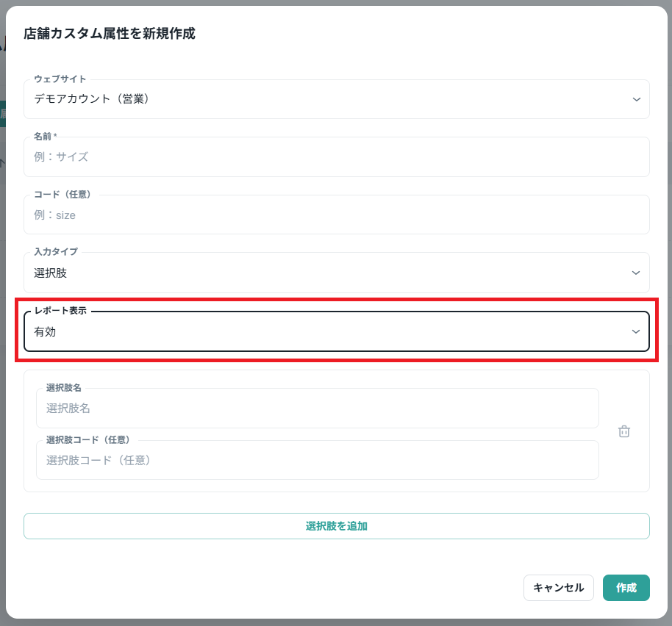Click the ウェブサイト dropdown chevron arrow

point(636,99)
